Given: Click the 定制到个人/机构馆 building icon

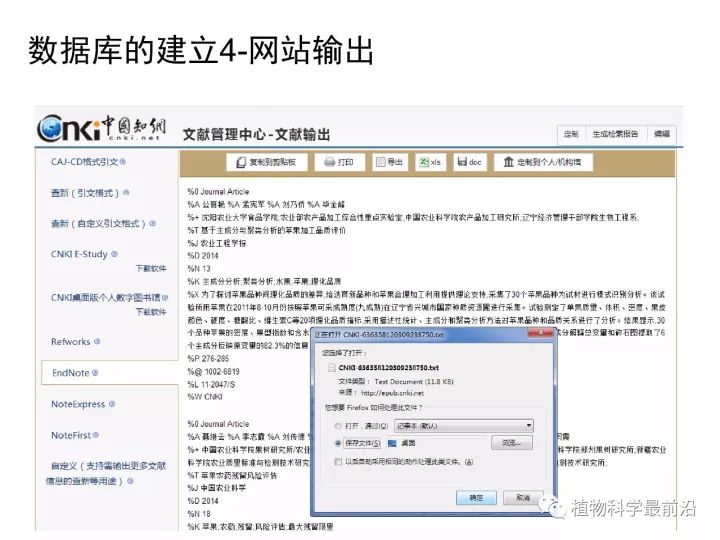Looking at the screenshot, I should tap(508, 162).
